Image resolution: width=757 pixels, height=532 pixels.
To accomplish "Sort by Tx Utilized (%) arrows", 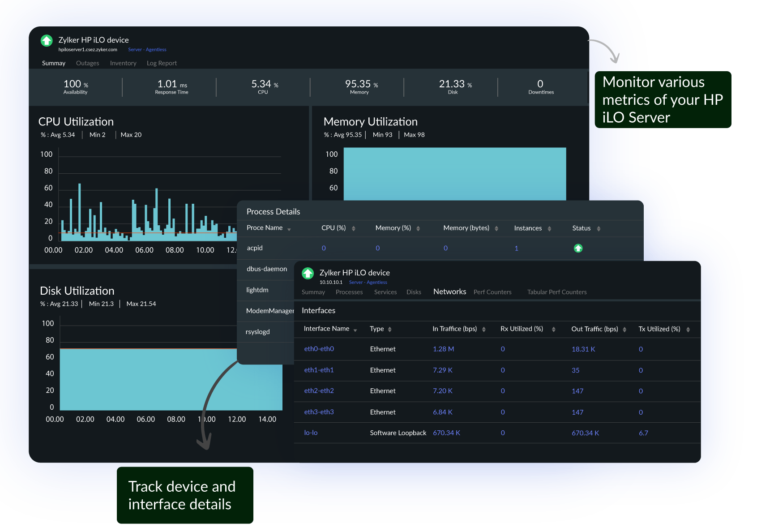I will tap(688, 330).
